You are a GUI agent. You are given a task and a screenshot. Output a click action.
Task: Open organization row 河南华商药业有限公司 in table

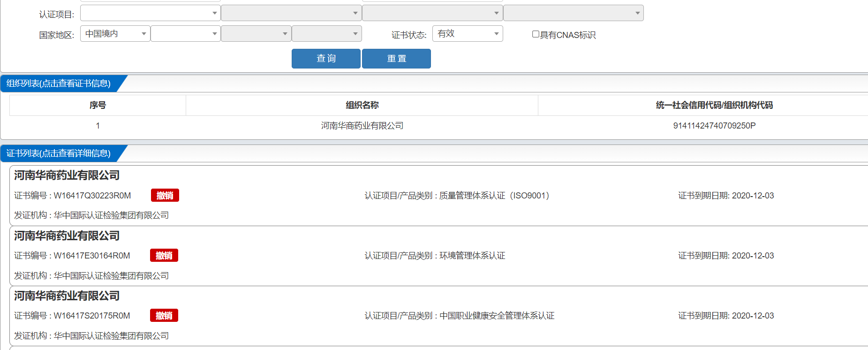coord(362,126)
